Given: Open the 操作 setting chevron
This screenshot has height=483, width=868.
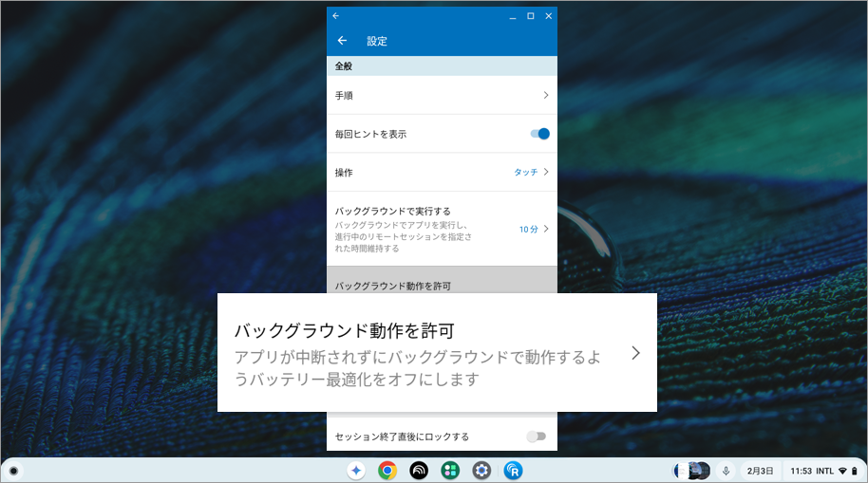Looking at the screenshot, I should point(546,172).
